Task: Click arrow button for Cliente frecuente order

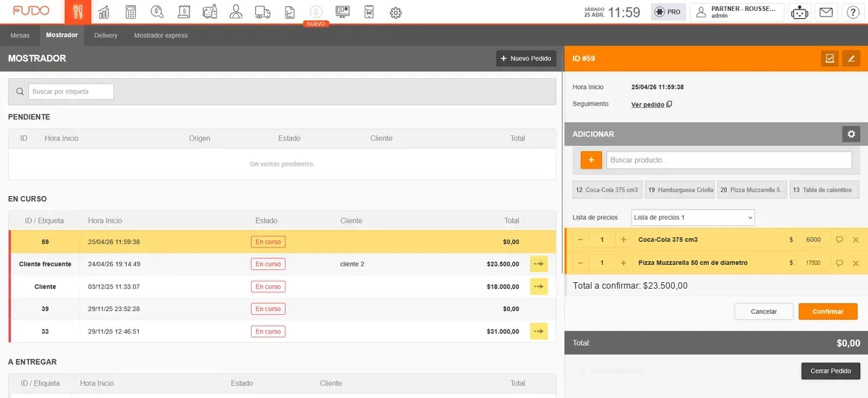Action: pos(539,264)
